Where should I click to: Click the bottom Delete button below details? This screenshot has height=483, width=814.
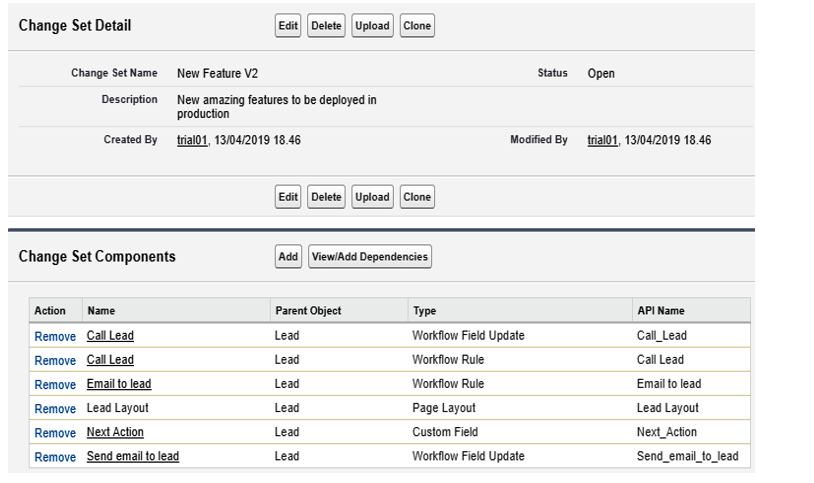[326, 197]
